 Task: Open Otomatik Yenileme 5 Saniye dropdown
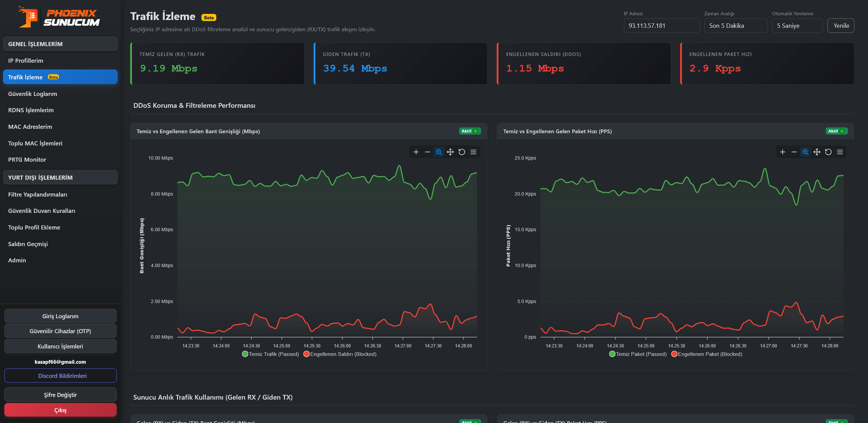coord(797,26)
